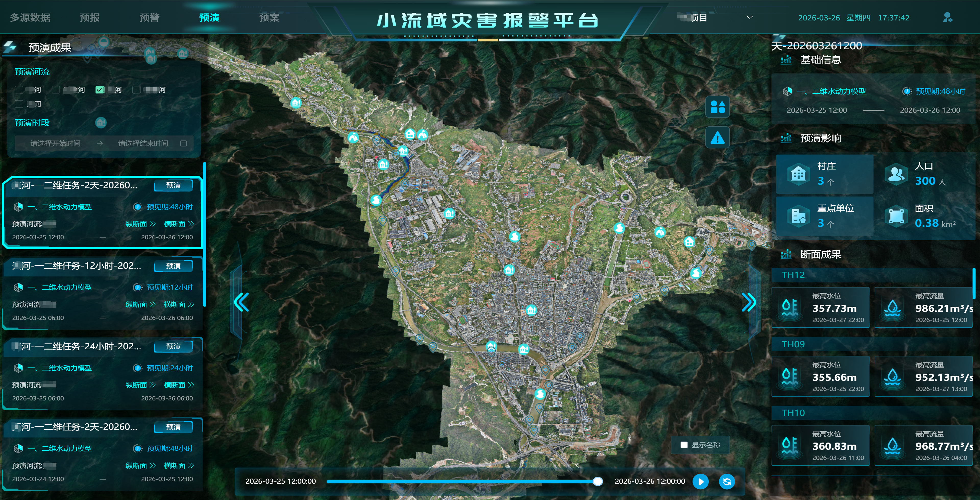Open the shapes legend map tool
The height and width of the screenshot is (500, 980).
tap(717, 107)
